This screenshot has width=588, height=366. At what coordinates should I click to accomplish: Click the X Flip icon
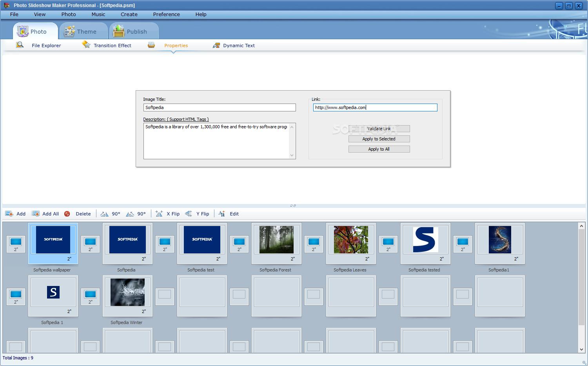pyautogui.click(x=159, y=213)
